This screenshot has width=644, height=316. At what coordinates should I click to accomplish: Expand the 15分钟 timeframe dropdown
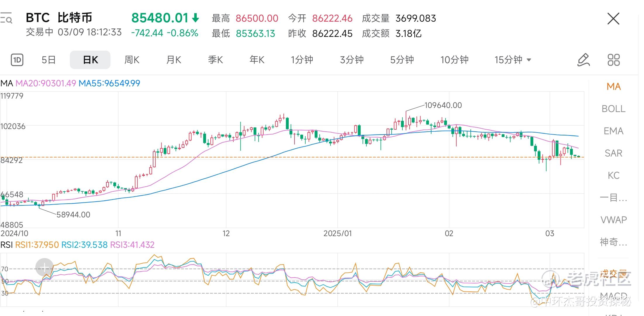point(513,60)
